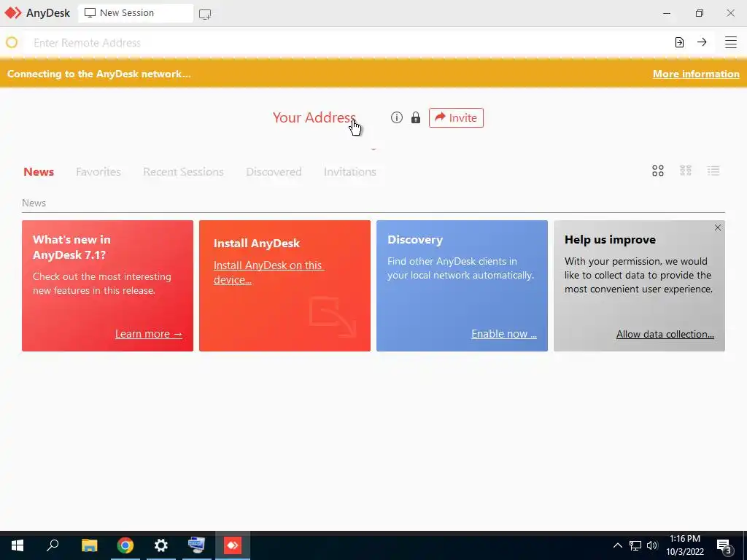Switch to list view
Screen dimensions: 747x560
pyautogui.click(x=713, y=171)
